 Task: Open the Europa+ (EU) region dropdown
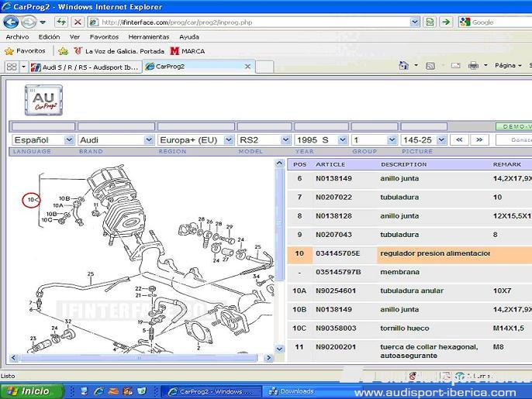tap(195, 139)
